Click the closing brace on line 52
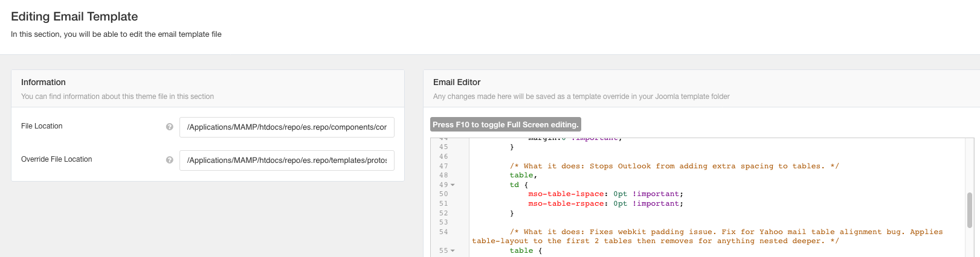 click(x=512, y=214)
